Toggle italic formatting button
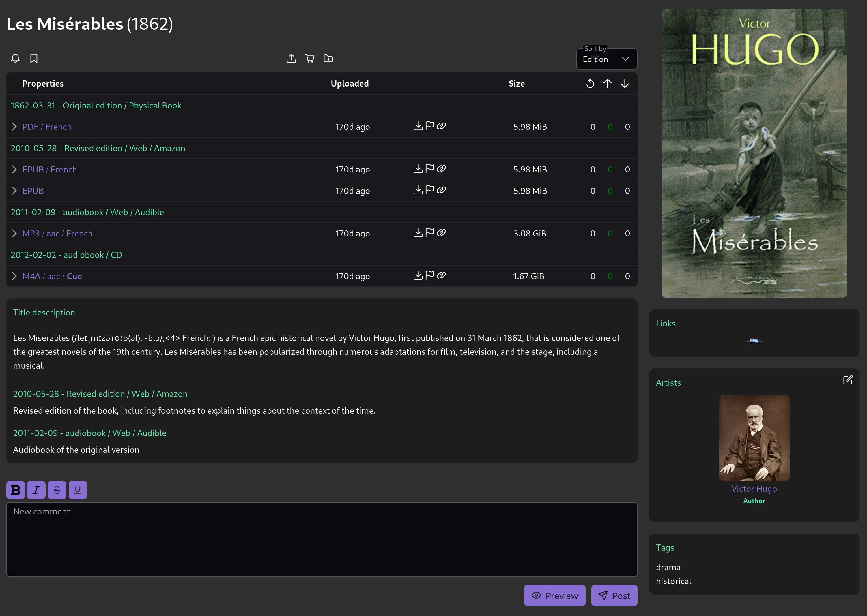The image size is (867, 616). coord(36,490)
